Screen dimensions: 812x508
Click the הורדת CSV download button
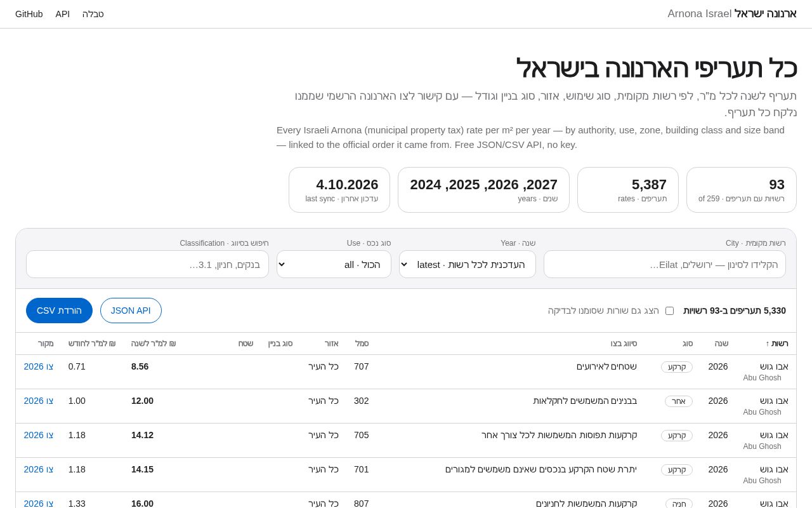click(x=59, y=311)
